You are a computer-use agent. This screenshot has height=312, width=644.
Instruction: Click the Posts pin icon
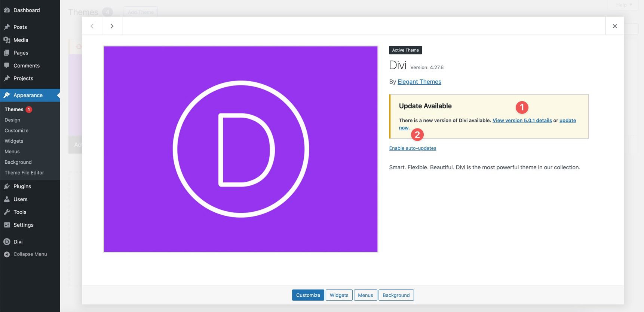7,27
